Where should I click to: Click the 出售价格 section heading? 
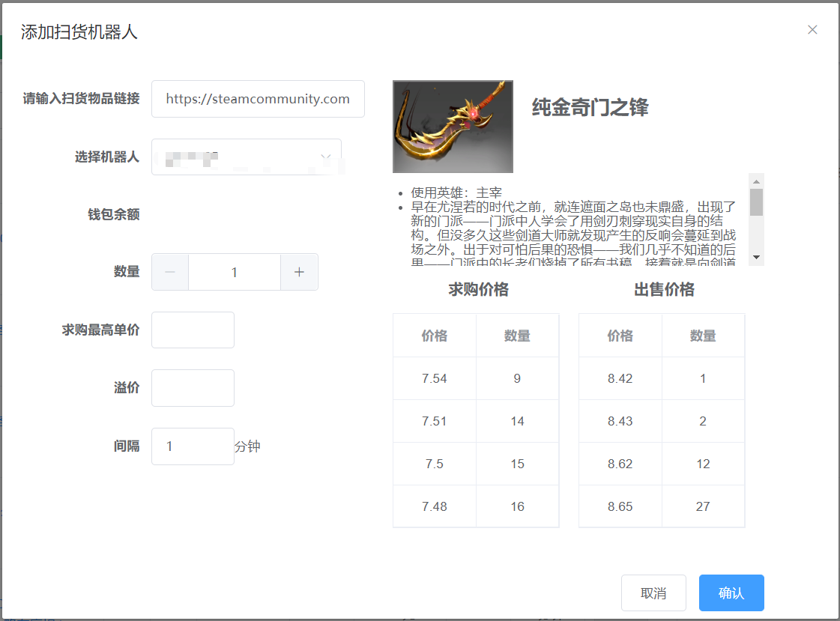pyautogui.click(x=665, y=290)
